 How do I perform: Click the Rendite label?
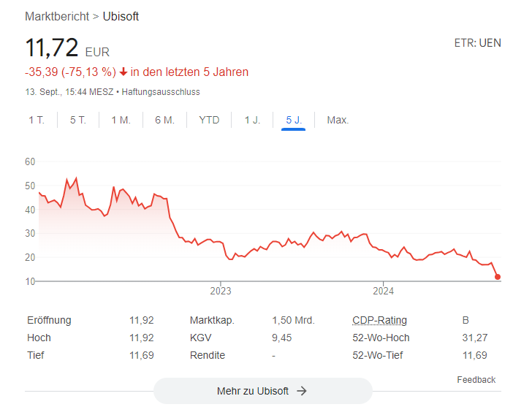tap(208, 355)
